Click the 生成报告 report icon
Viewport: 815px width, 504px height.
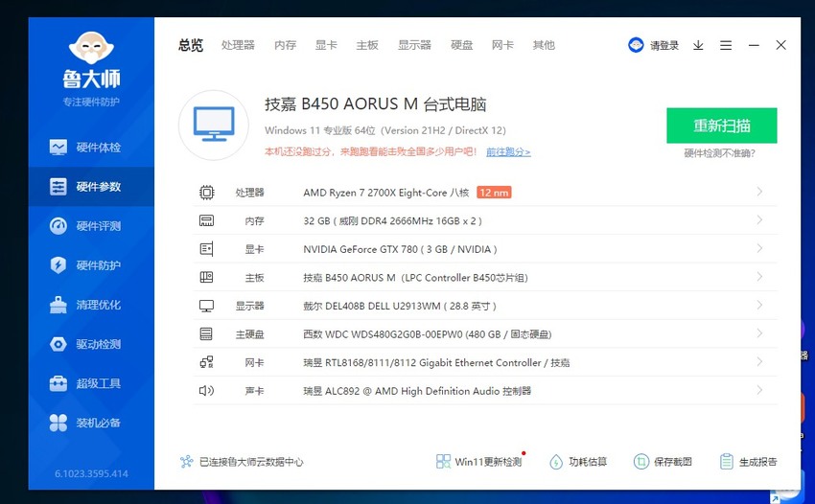click(x=726, y=462)
